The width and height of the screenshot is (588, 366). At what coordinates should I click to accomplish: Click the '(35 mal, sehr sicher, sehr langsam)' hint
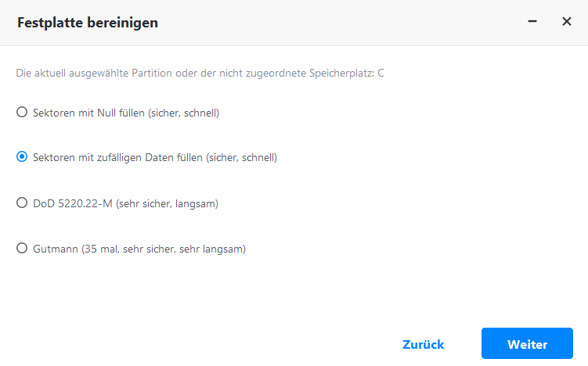[x=164, y=249]
